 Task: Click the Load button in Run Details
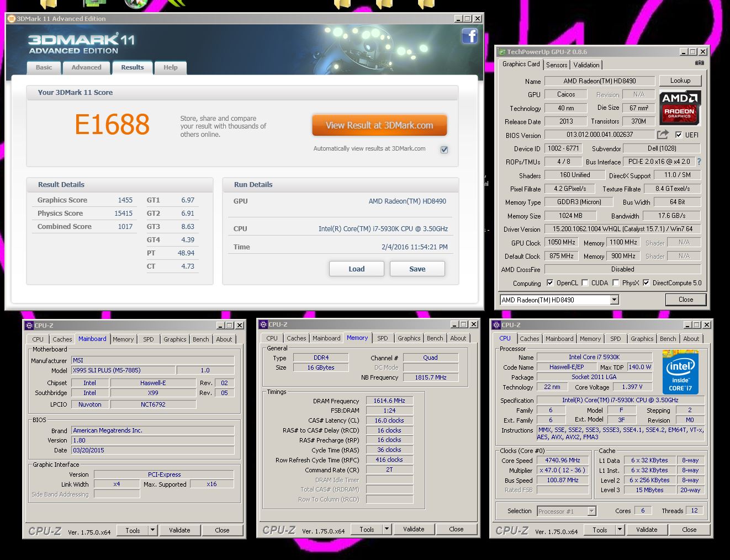(356, 269)
